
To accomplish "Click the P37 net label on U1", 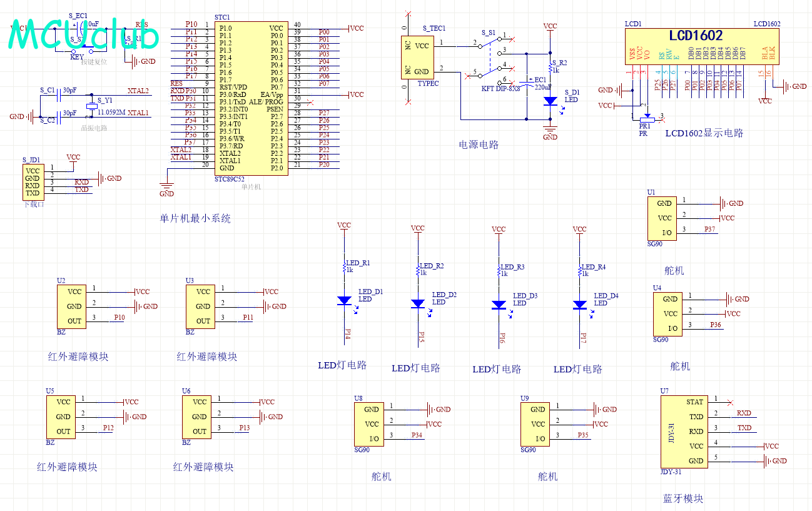I will click(x=709, y=230).
